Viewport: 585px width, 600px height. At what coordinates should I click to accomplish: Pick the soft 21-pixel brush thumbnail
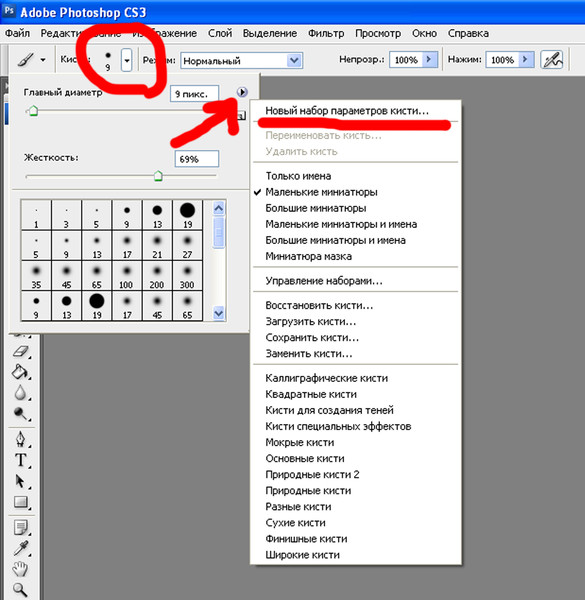coord(157,245)
